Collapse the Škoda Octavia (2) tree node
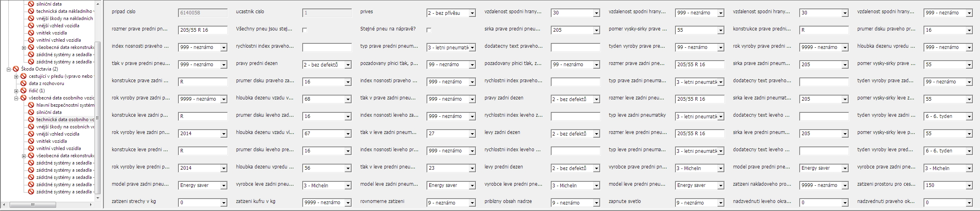This screenshot has height=211, width=980. pyautogui.click(x=9, y=69)
